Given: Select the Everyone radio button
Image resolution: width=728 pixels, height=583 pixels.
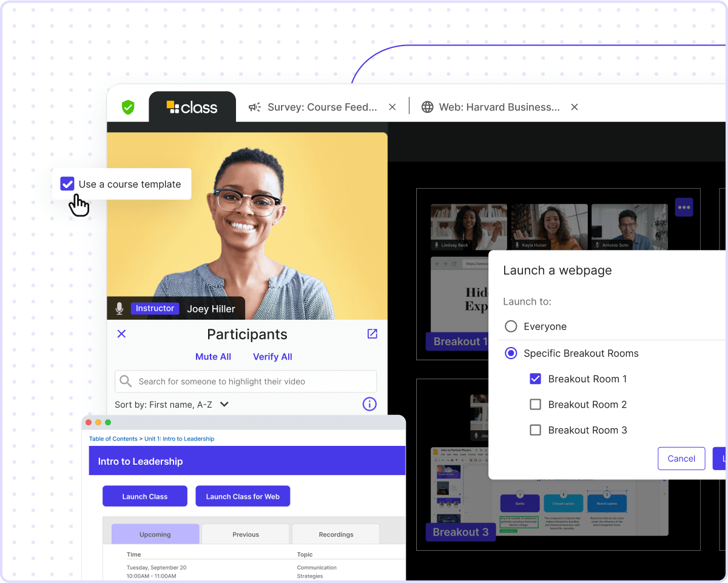Looking at the screenshot, I should [511, 326].
